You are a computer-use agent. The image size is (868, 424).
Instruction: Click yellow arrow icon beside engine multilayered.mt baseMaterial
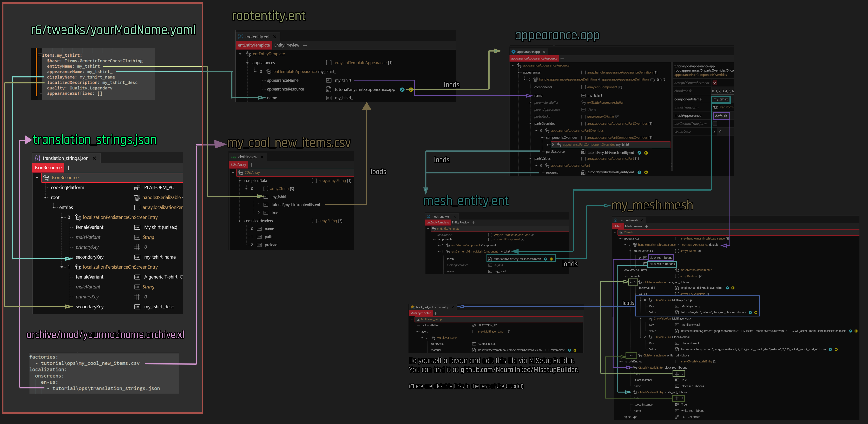733,288
